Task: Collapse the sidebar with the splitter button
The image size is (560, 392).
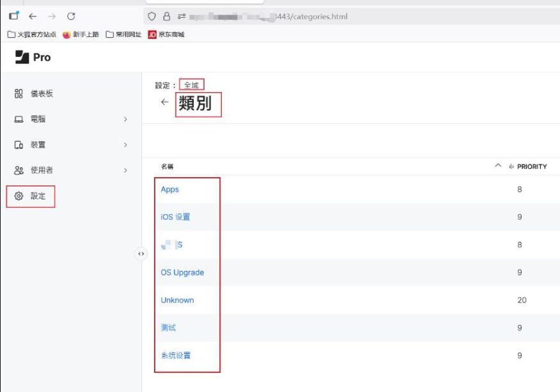Action: pyautogui.click(x=141, y=254)
